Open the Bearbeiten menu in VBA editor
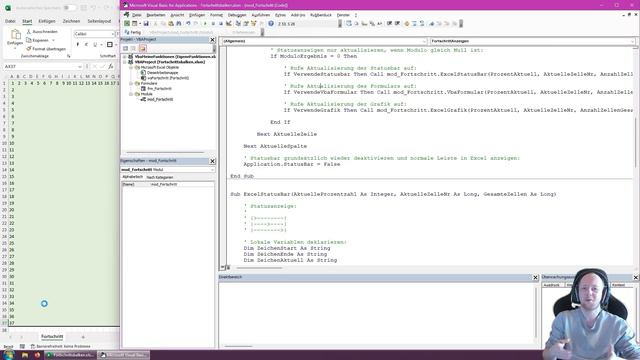Viewport: 640px width, 360px height. click(156, 15)
